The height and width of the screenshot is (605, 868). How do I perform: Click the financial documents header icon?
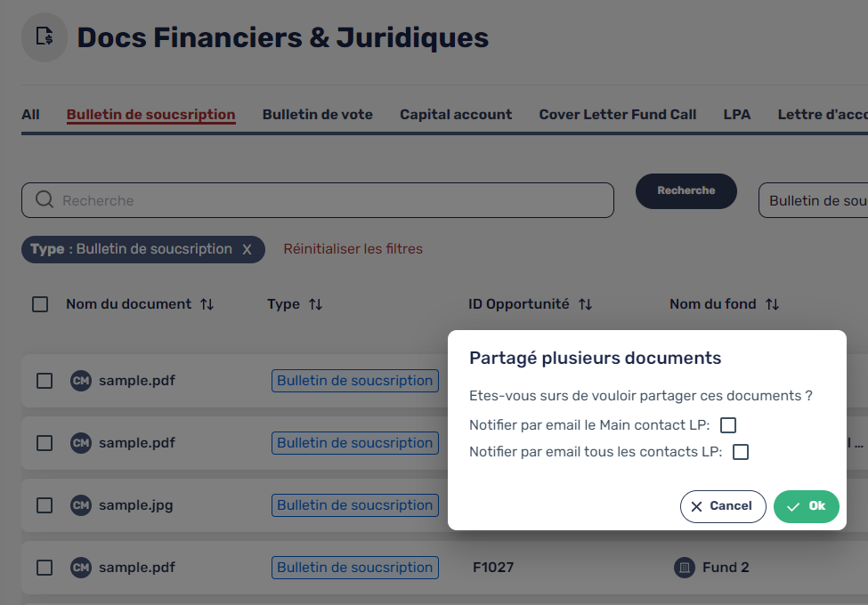pyautogui.click(x=44, y=37)
